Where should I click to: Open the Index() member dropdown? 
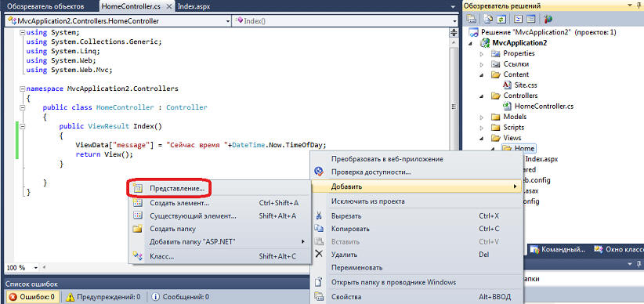pos(454,21)
